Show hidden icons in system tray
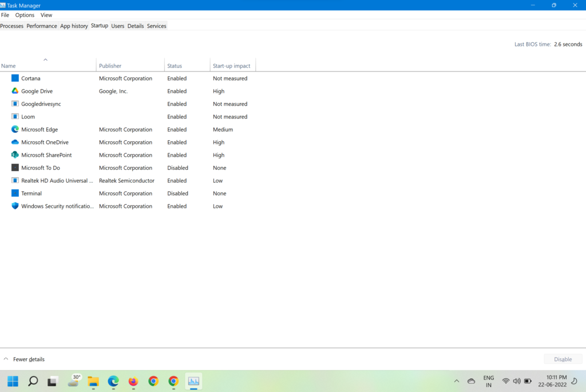Screen dimensions: 586x392 pos(456,381)
